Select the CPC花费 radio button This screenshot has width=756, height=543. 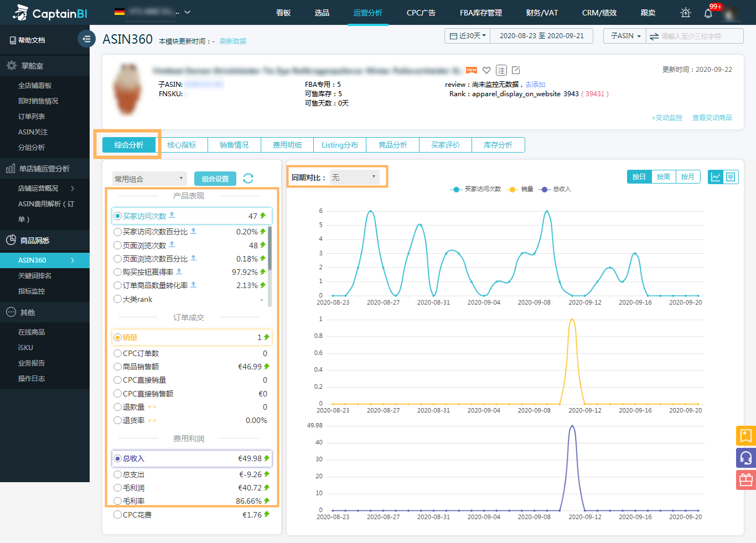[x=117, y=515]
